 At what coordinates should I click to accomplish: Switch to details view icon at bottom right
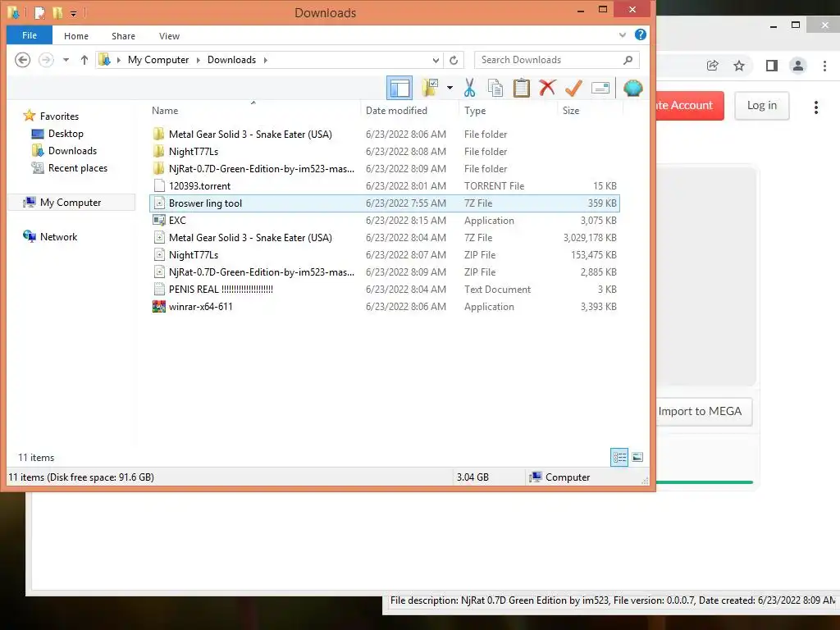tap(619, 457)
